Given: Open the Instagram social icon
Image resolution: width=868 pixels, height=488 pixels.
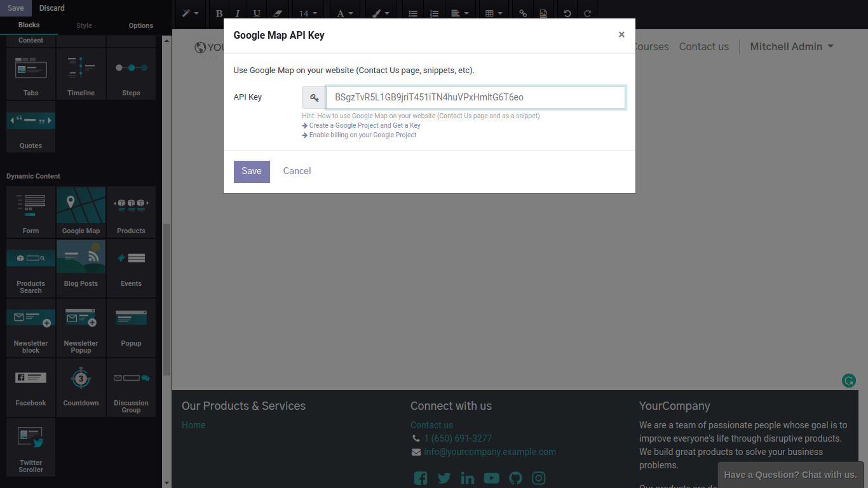Looking at the screenshot, I should tap(539, 478).
